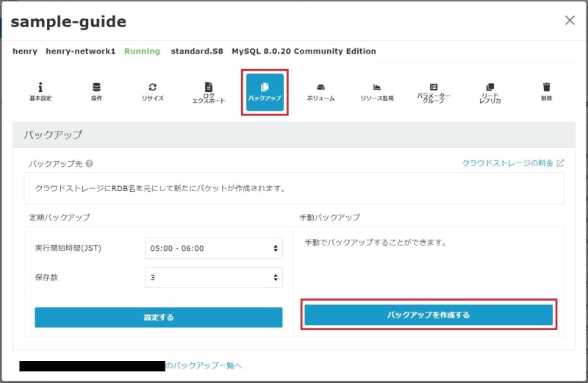Image resolution: width=588 pixels, height=383 pixels.
Task: Switch to the リソース監視 chart tab
Action: 377,92
